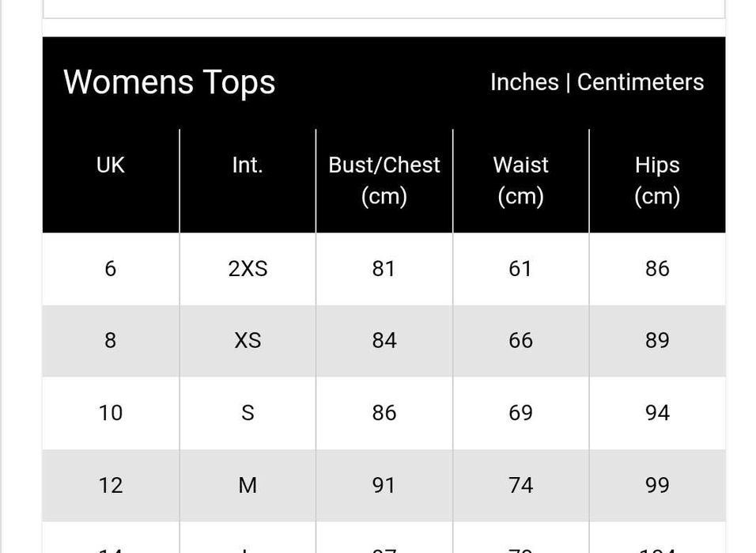The width and height of the screenshot is (756, 553).
Task: Click the XS international size cell
Action: (248, 340)
